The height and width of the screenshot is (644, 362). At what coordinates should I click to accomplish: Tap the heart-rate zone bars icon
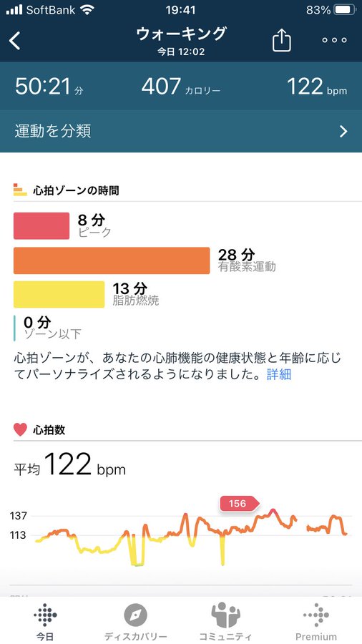click(20, 190)
